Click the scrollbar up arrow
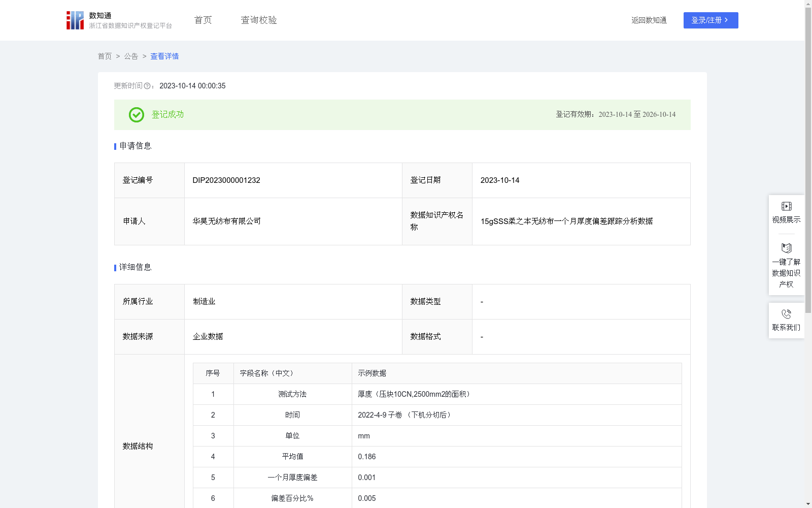This screenshot has height=508, width=812. click(808, 4)
